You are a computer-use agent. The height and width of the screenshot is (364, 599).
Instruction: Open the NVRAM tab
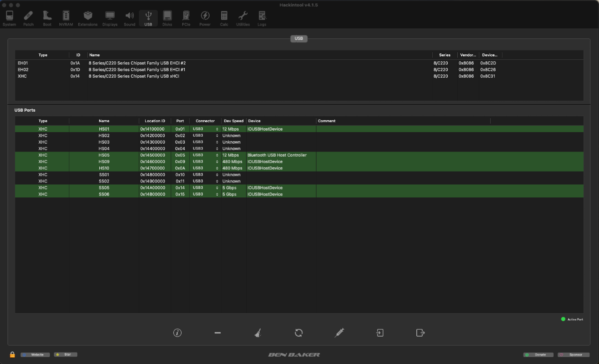(x=66, y=18)
